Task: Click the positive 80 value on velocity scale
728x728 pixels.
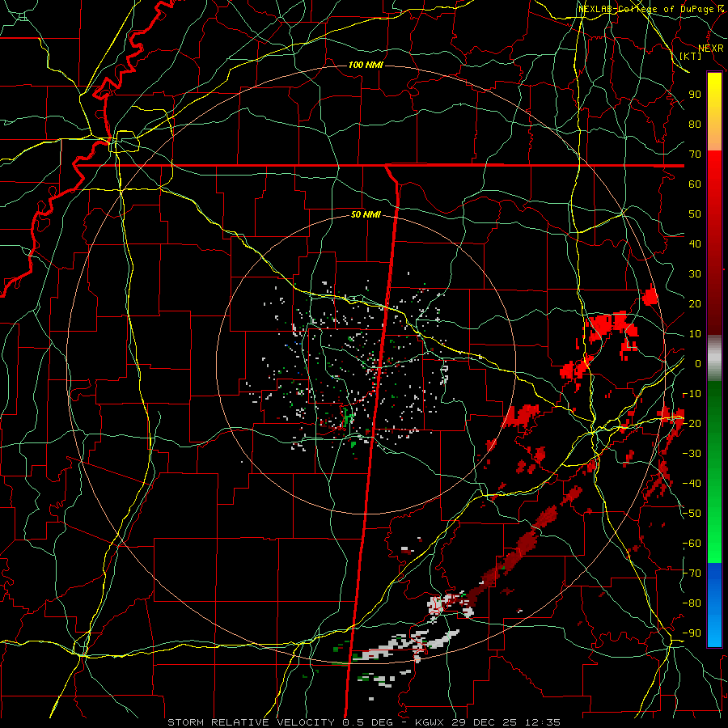Action: (695, 124)
